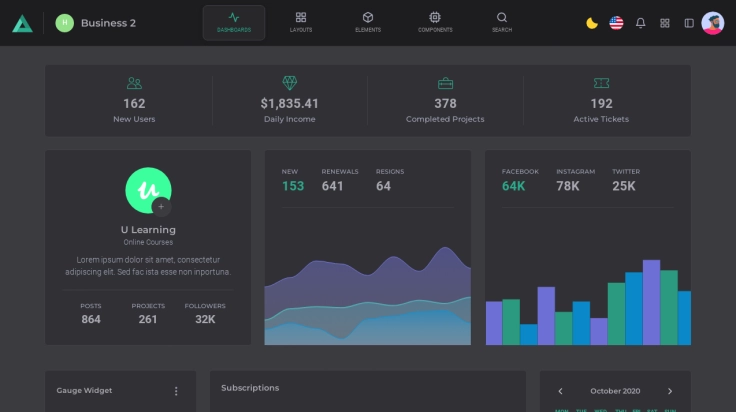Click the New Users icon
Screen dimensions: 736x412
(x=134, y=84)
